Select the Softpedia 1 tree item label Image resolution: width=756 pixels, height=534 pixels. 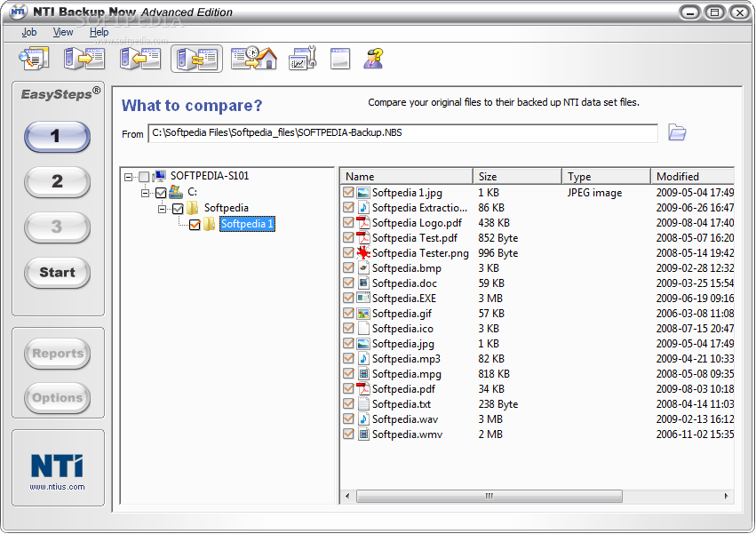click(247, 224)
